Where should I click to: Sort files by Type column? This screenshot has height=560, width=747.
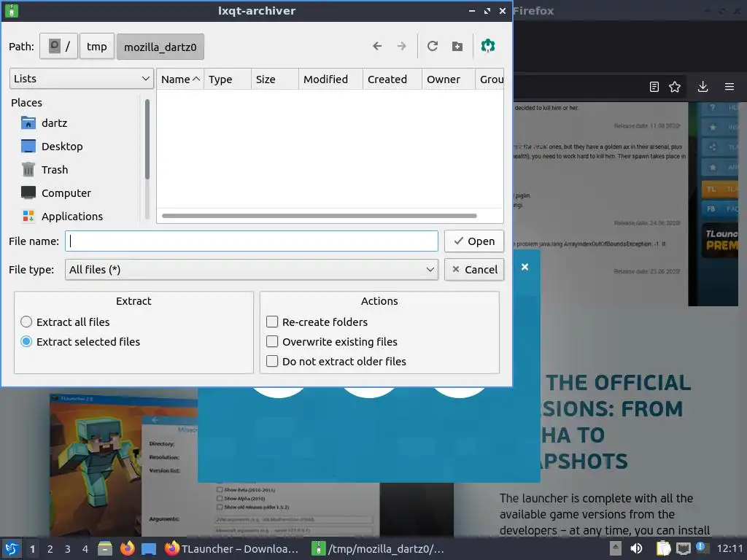point(228,79)
